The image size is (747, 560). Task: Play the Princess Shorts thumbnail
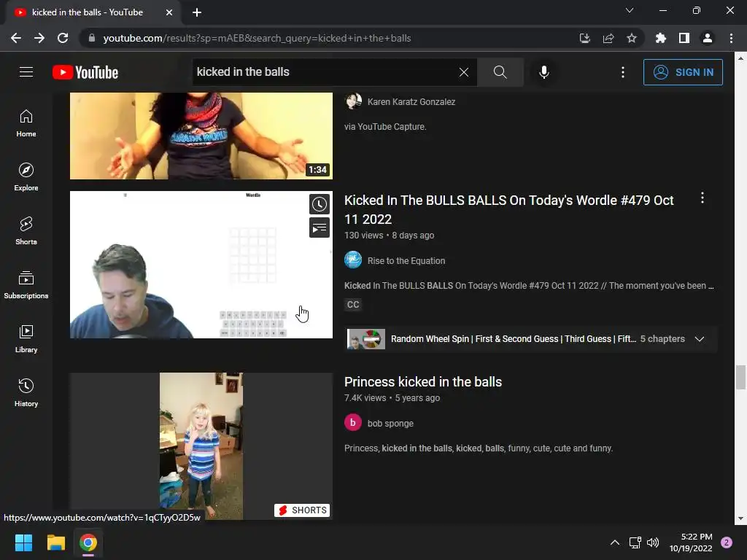pyautogui.click(x=201, y=446)
